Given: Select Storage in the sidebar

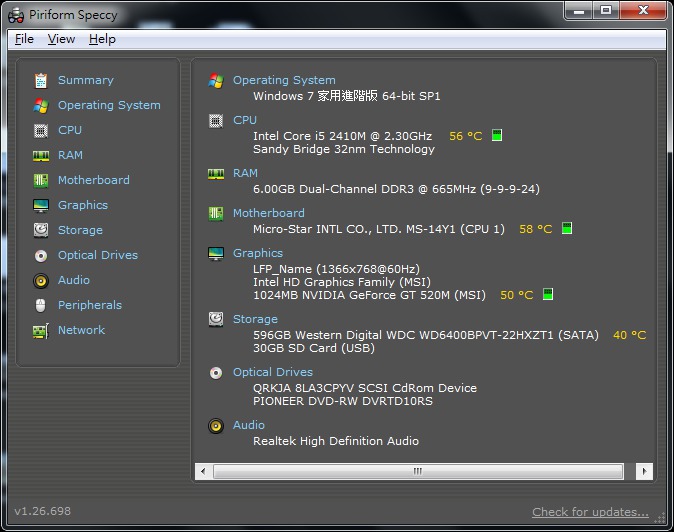Looking at the screenshot, I should [x=80, y=230].
